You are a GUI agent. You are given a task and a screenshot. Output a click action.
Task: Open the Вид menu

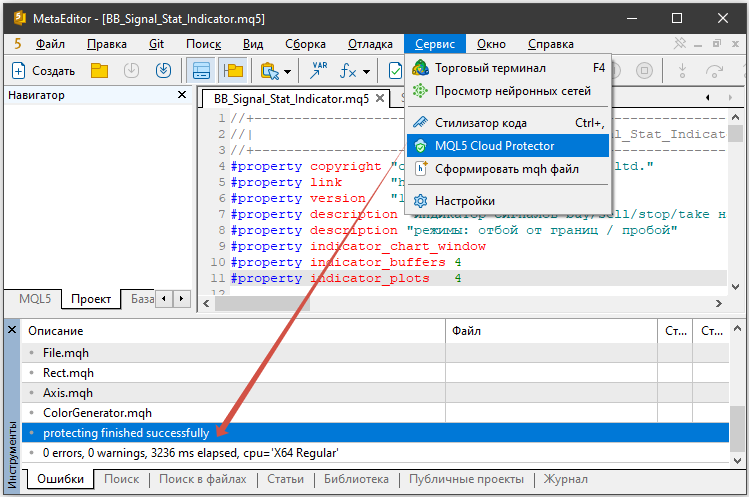pos(253,44)
